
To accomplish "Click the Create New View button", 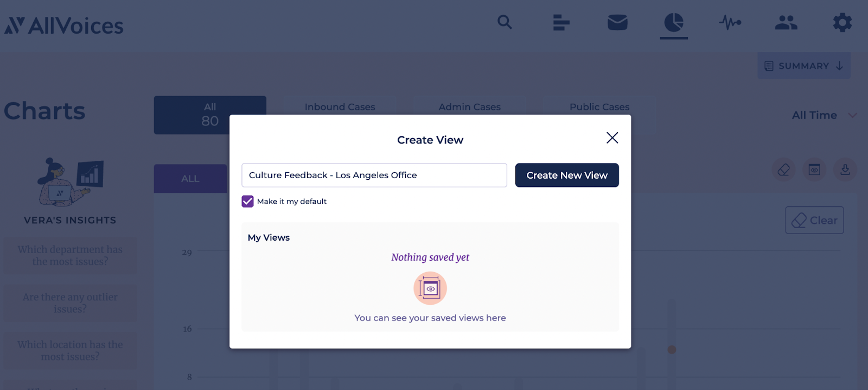I will (x=567, y=175).
